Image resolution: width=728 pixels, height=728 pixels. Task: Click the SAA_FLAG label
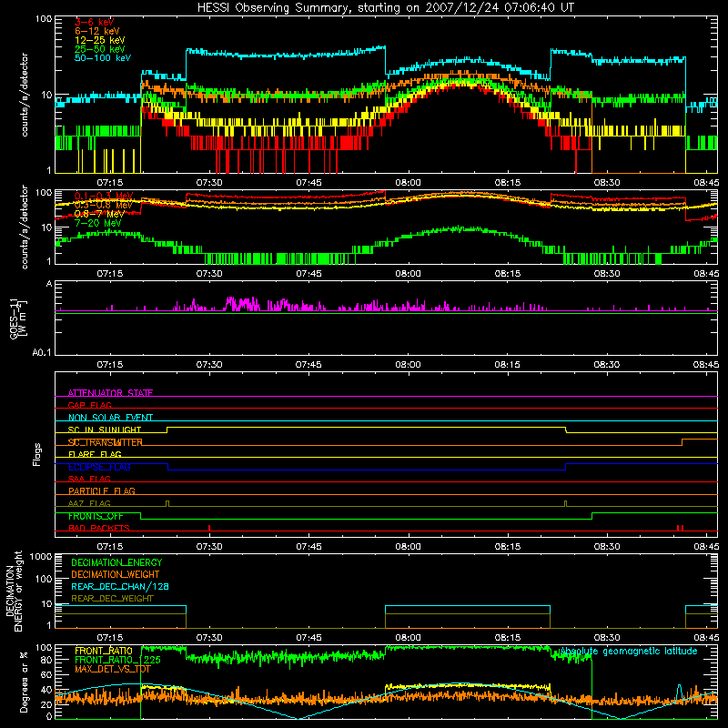(x=89, y=480)
